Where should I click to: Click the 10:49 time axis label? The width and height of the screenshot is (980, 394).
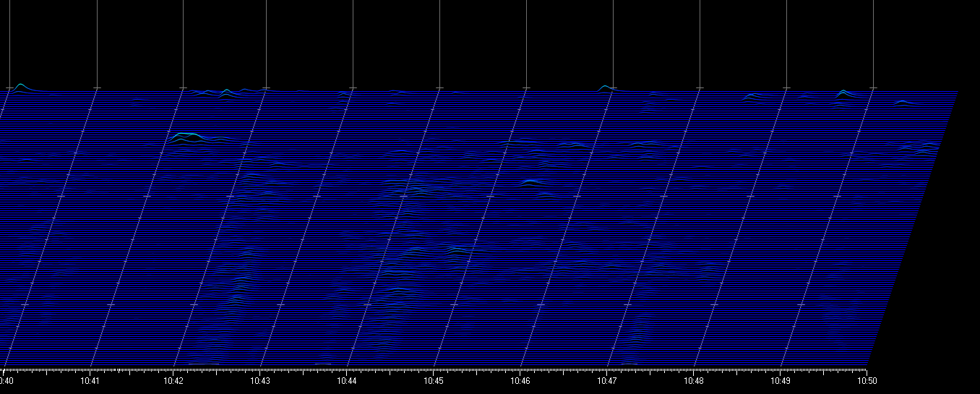click(781, 380)
